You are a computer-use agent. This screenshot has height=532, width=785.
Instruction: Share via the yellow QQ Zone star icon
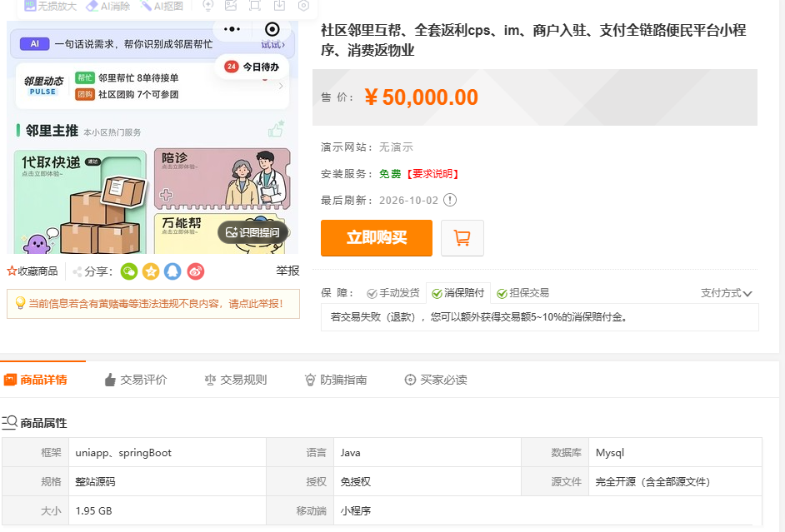point(151,271)
